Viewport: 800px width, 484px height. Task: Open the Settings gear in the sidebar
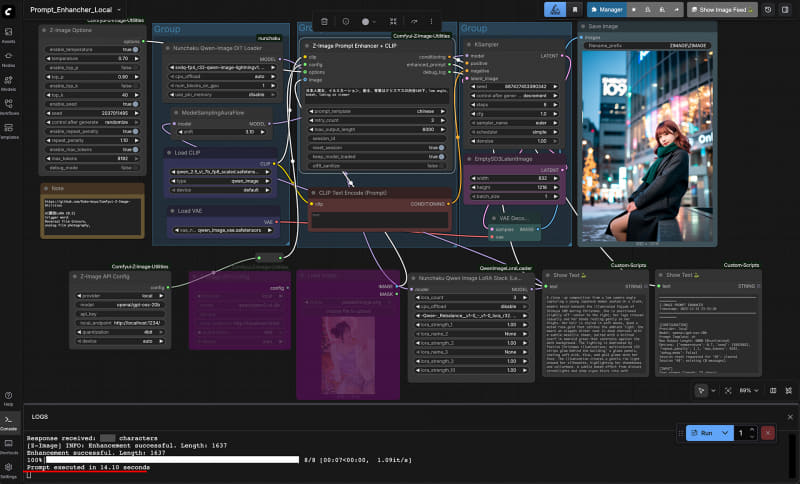(9, 470)
